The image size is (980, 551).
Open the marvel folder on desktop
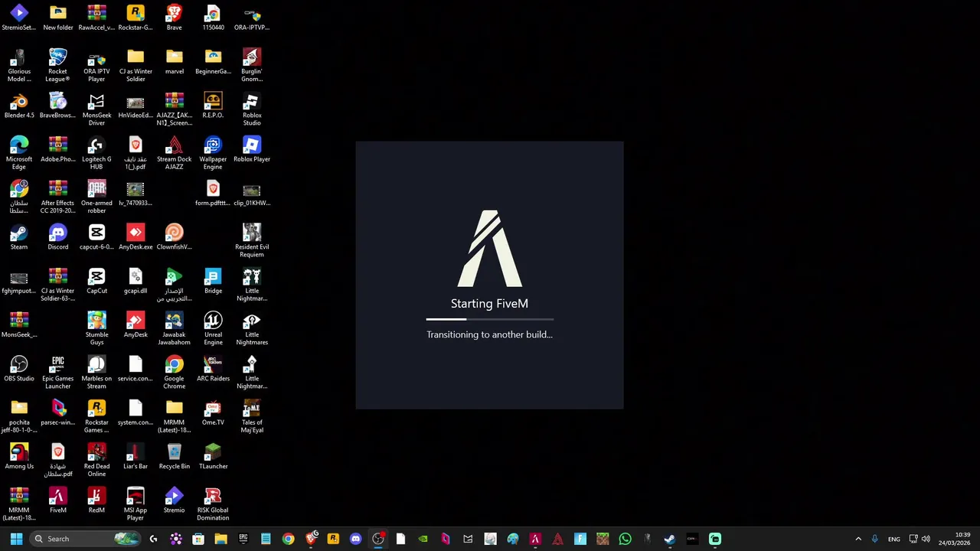tap(174, 61)
